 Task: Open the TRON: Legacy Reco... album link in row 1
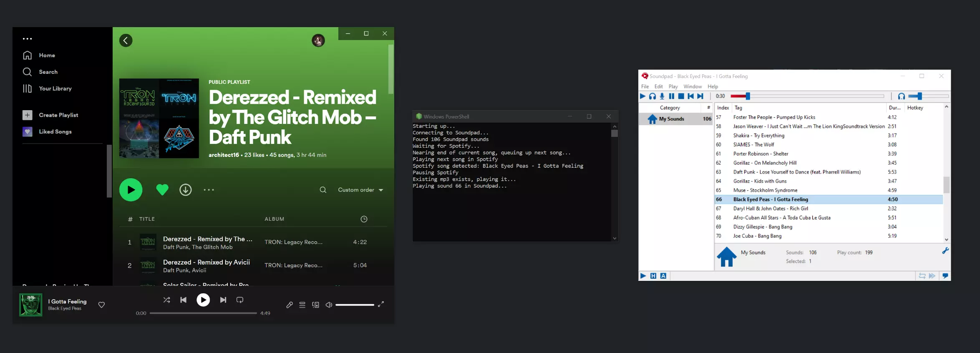[x=293, y=242]
